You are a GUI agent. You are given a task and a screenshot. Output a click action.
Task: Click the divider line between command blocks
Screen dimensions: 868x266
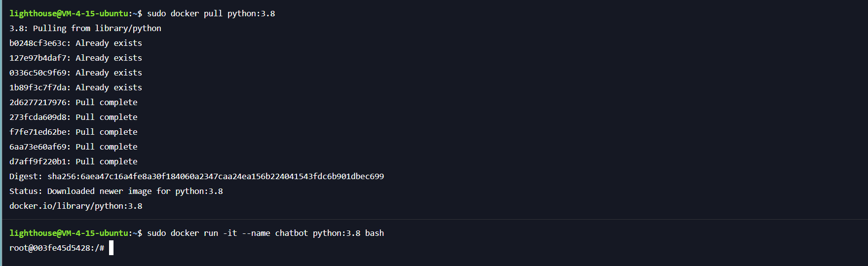click(435, 219)
